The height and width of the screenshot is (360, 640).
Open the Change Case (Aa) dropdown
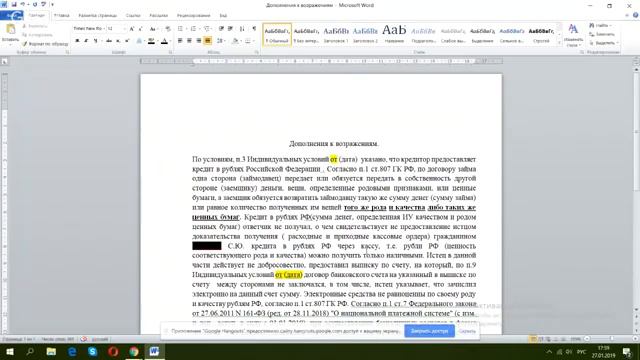tap(153, 29)
